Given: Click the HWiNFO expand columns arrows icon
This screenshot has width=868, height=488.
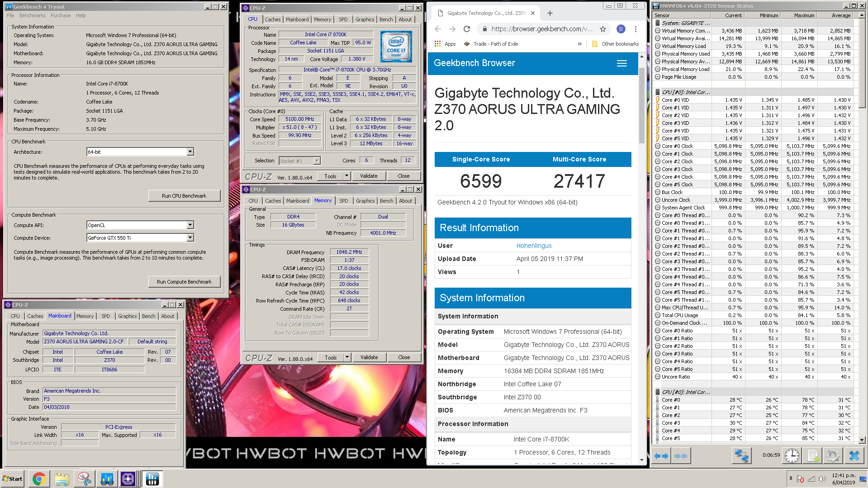Looking at the screenshot, I should (x=661, y=456).
